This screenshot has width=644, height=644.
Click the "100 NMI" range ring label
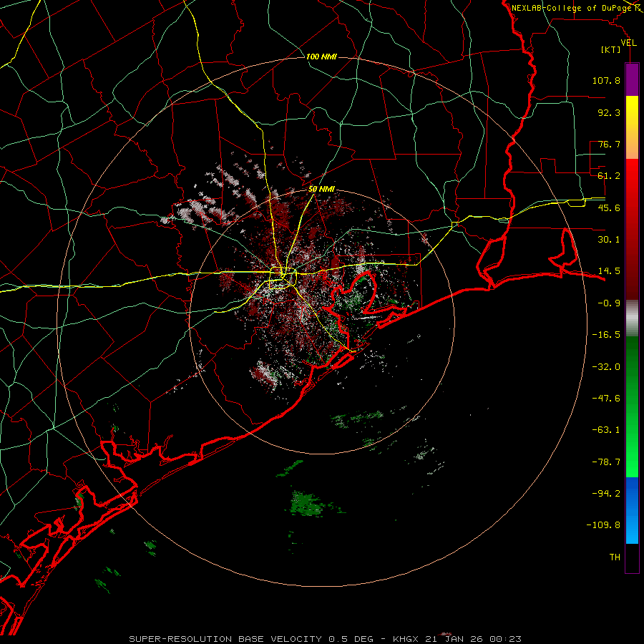click(x=321, y=57)
